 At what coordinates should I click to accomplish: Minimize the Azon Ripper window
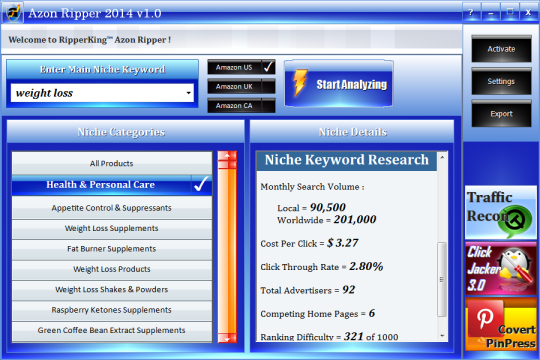click(491, 13)
